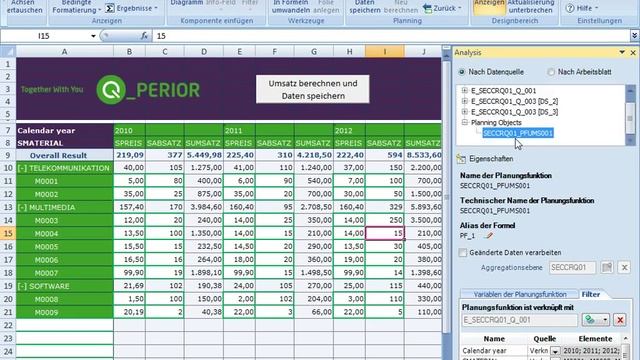Enable Geänderte Daten verarbeiten checkbox

pyautogui.click(x=463, y=253)
